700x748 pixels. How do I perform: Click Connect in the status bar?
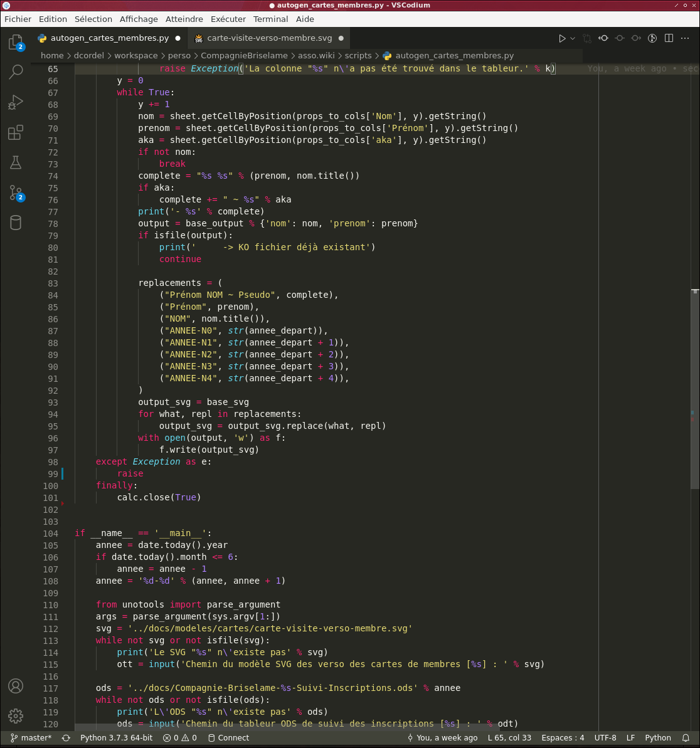tap(228, 737)
